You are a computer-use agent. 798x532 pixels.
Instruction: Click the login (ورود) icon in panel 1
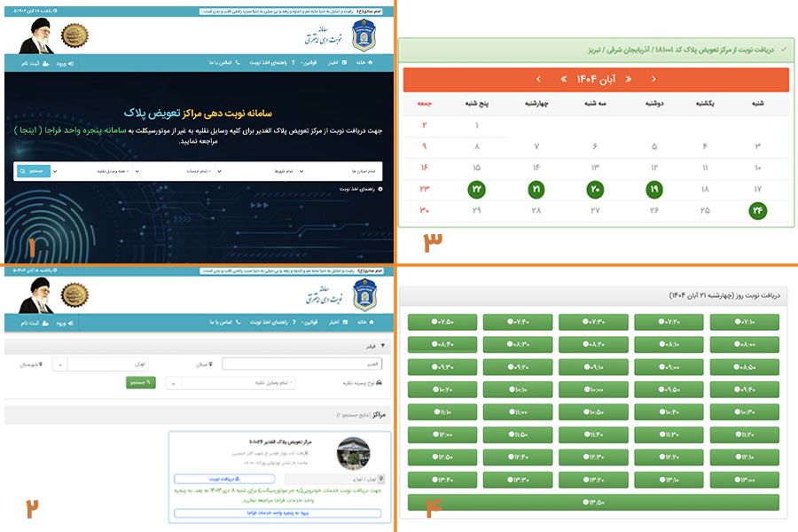pyautogui.click(x=70, y=64)
